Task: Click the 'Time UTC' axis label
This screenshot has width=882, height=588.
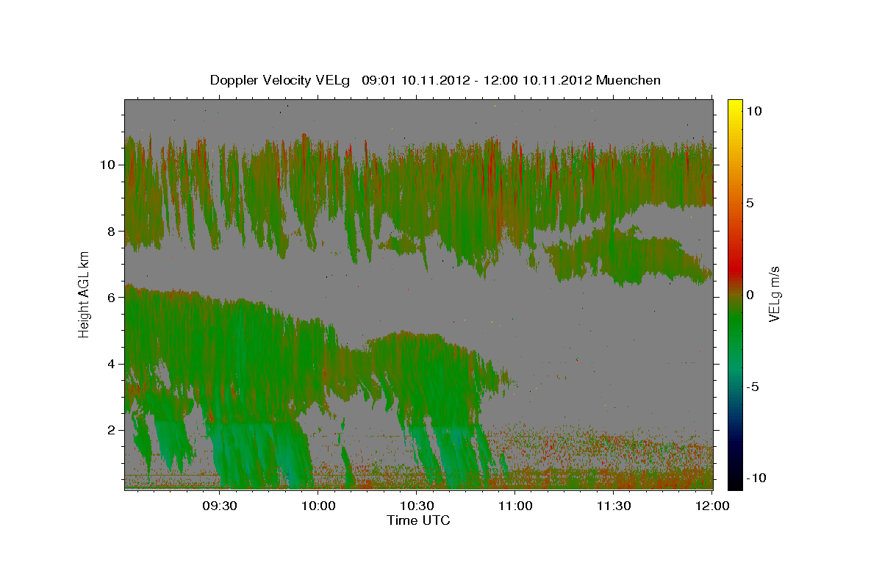Action: [419, 520]
